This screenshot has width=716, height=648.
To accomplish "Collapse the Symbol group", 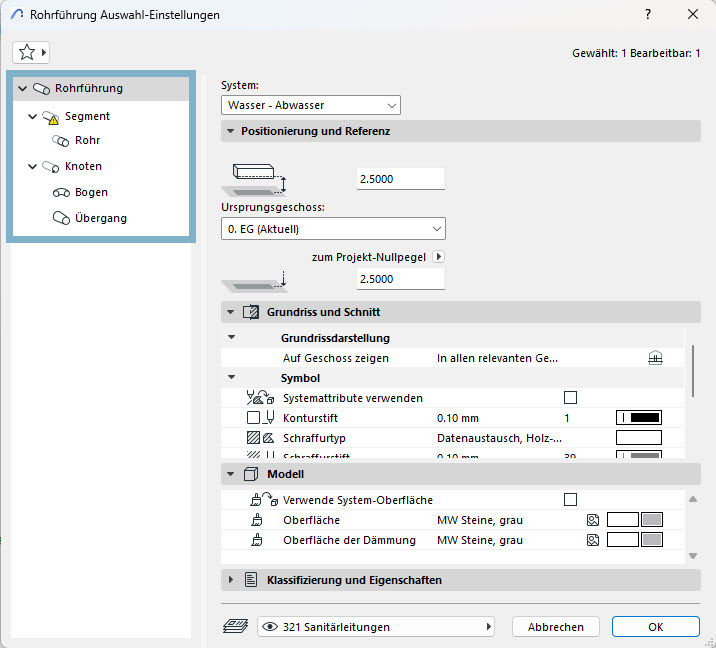I will tap(232, 377).
